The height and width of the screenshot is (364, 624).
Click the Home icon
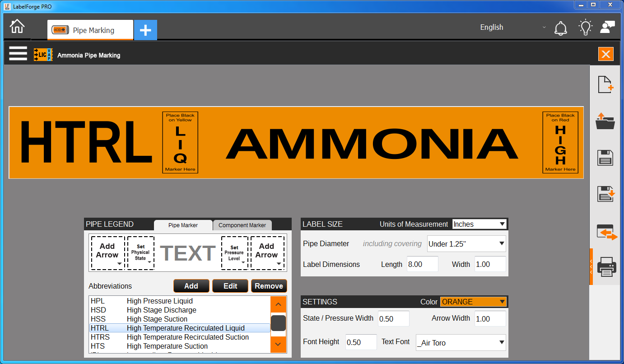(x=17, y=27)
